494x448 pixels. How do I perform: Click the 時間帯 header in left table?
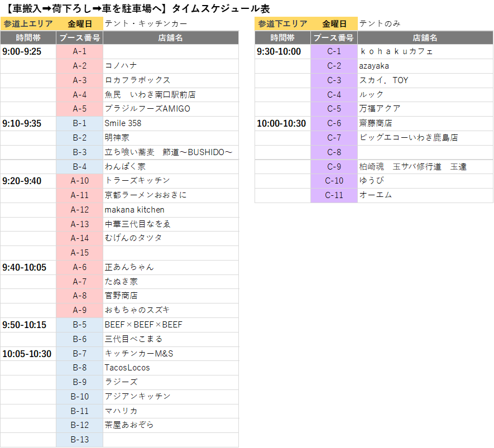pyautogui.click(x=28, y=38)
